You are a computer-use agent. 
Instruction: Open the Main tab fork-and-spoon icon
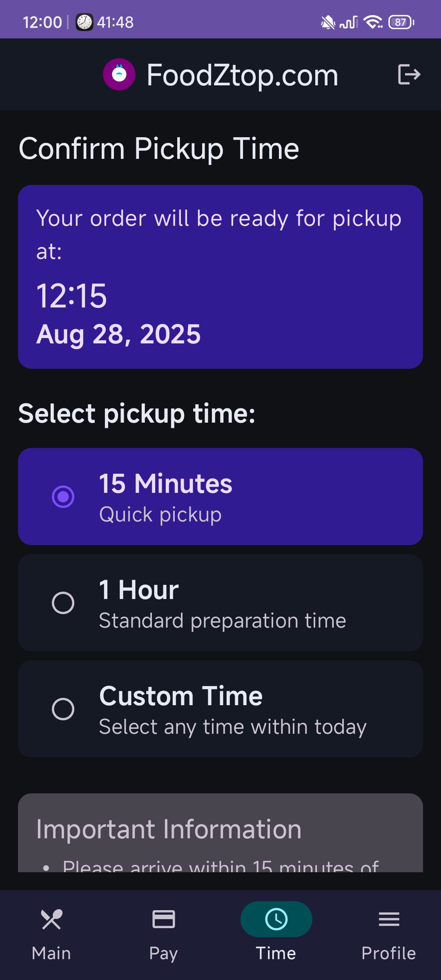click(51, 920)
